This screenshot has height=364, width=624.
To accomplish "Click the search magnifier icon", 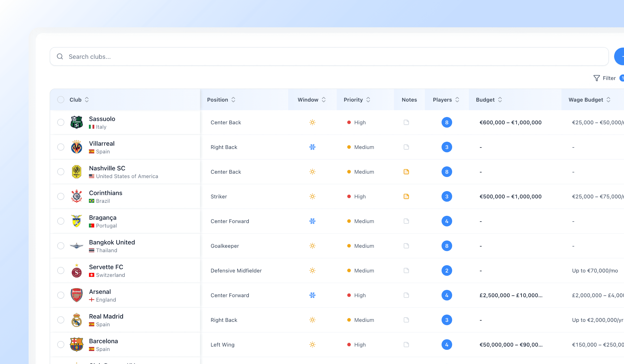I will pyautogui.click(x=60, y=56).
